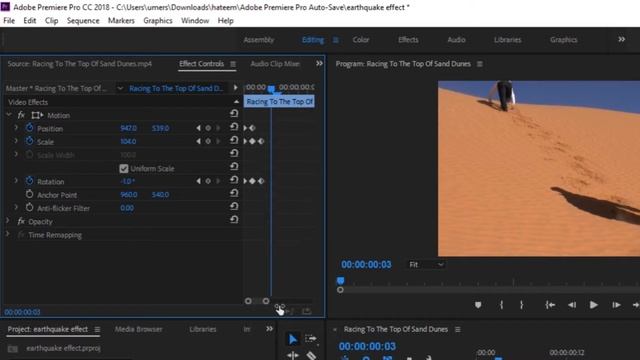The image size is (640, 360).
Task: Open the File menu
Action: (9, 20)
